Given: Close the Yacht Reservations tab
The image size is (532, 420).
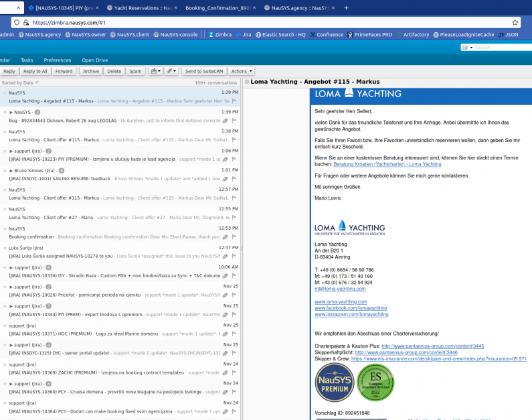Looking at the screenshot, I should [x=176, y=8].
